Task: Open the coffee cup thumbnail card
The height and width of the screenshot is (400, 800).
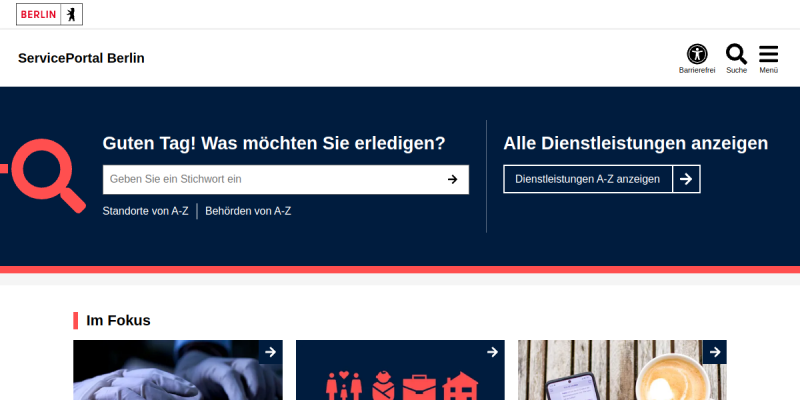Action: click(x=622, y=370)
